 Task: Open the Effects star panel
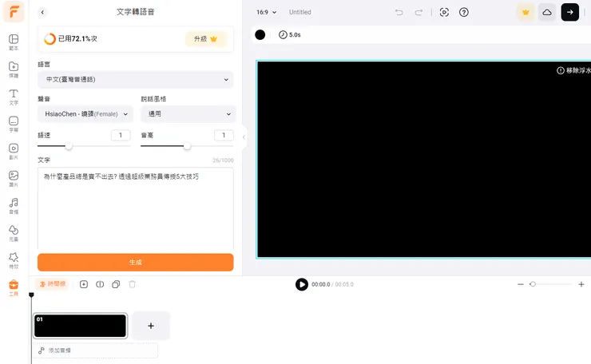[x=14, y=260]
